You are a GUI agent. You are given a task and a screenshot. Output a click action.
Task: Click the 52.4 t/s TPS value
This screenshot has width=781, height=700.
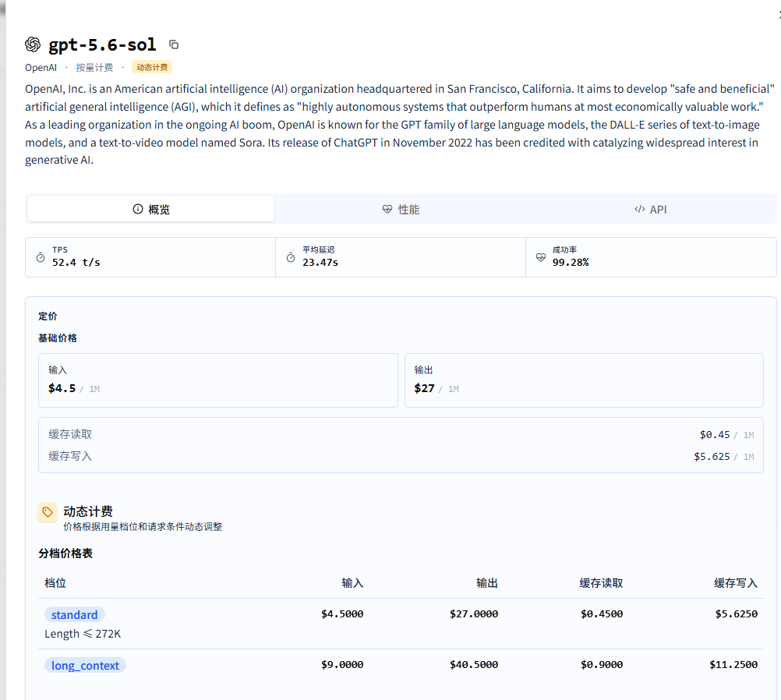tap(76, 263)
